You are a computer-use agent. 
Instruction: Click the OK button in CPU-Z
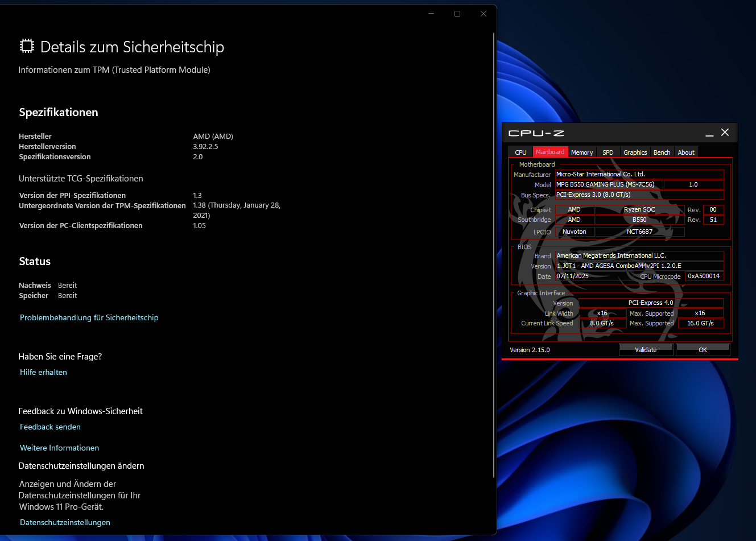pos(703,350)
